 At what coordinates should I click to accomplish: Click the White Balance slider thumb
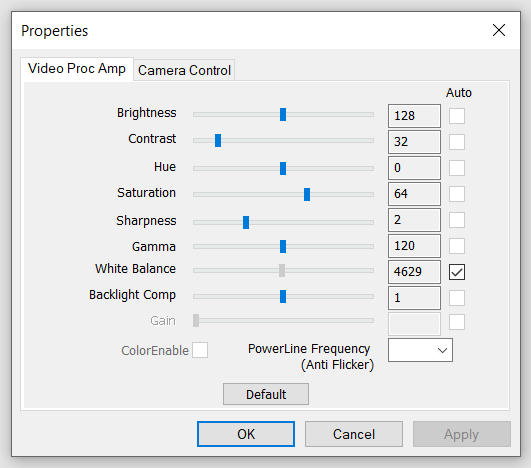click(x=282, y=271)
